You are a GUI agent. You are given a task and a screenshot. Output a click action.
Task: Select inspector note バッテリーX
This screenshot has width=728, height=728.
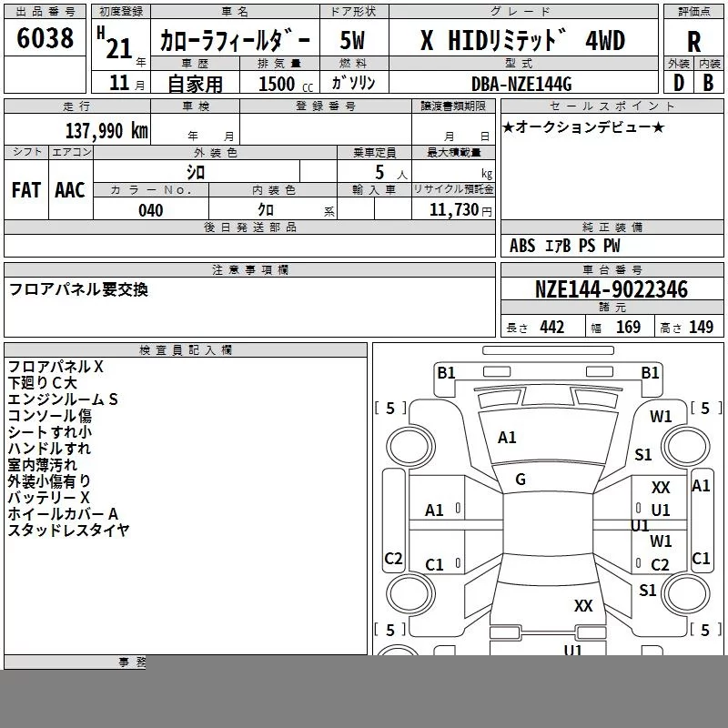pos(48,497)
